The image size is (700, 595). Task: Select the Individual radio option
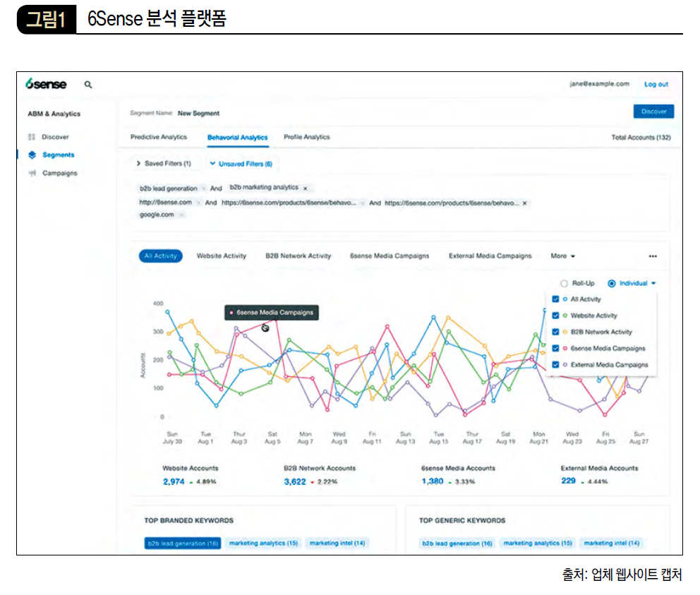pyautogui.click(x=612, y=283)
